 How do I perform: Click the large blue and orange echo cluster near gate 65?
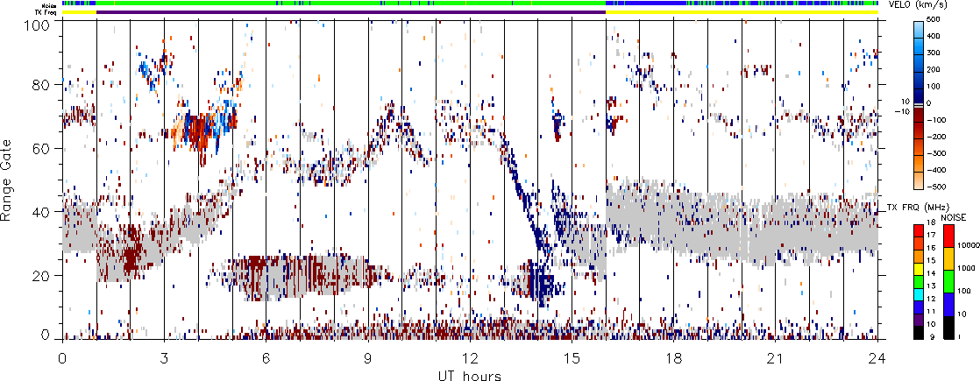pyautogui.click(x=203, y=131)
